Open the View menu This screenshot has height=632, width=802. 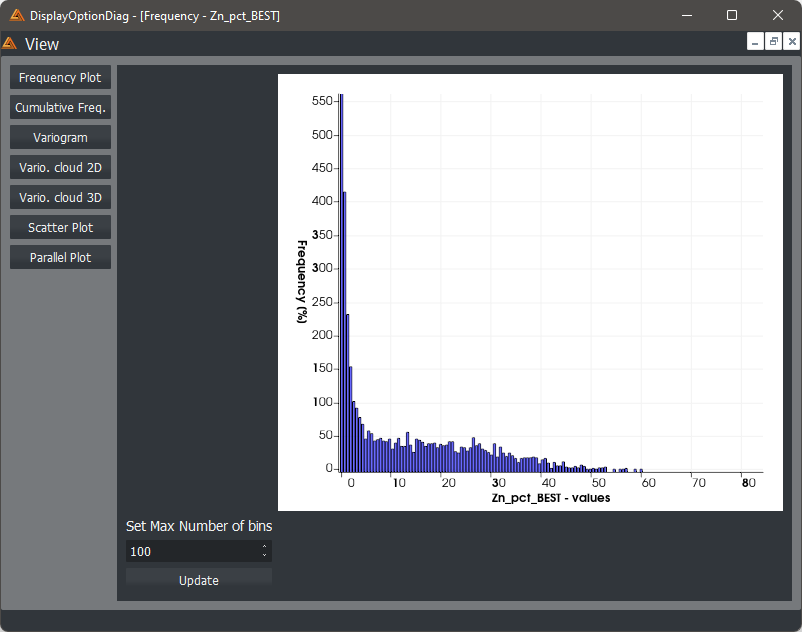tap(44, 44)
